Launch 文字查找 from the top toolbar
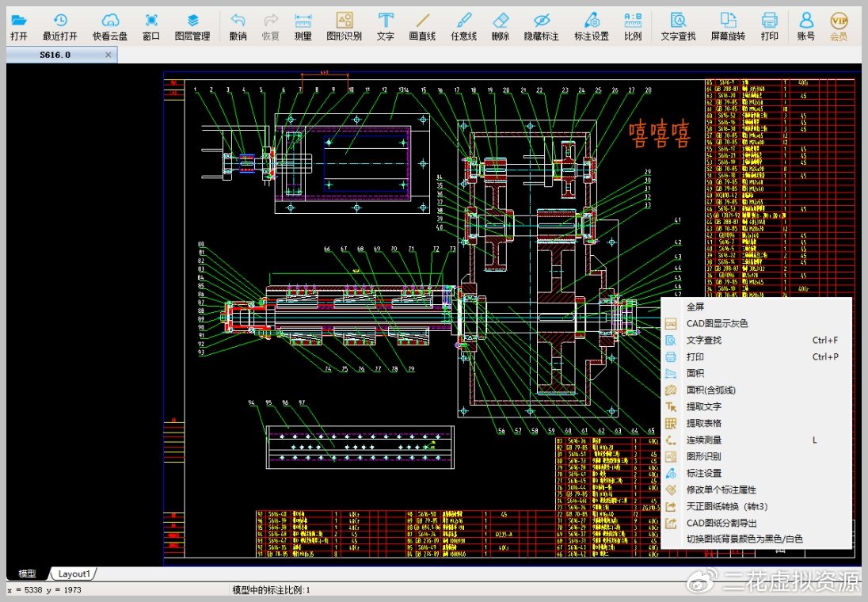Viewport: 868px width, 602px height. (678, 27)
